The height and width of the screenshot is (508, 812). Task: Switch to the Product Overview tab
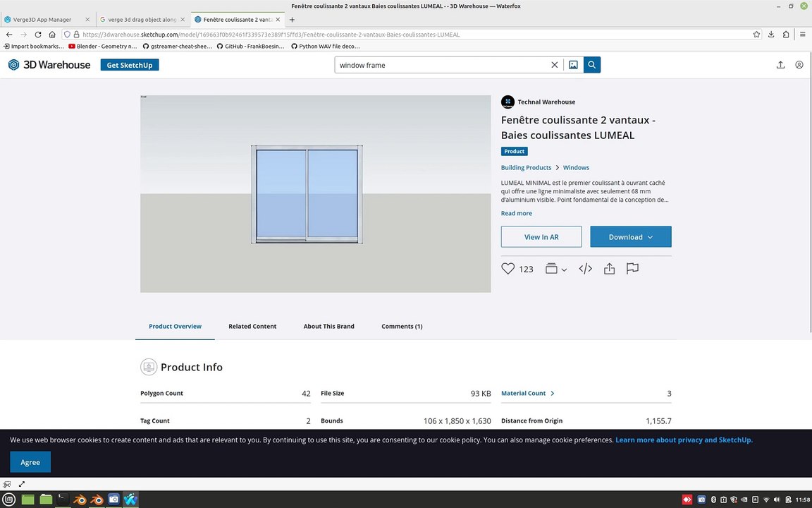pos(175,326)
